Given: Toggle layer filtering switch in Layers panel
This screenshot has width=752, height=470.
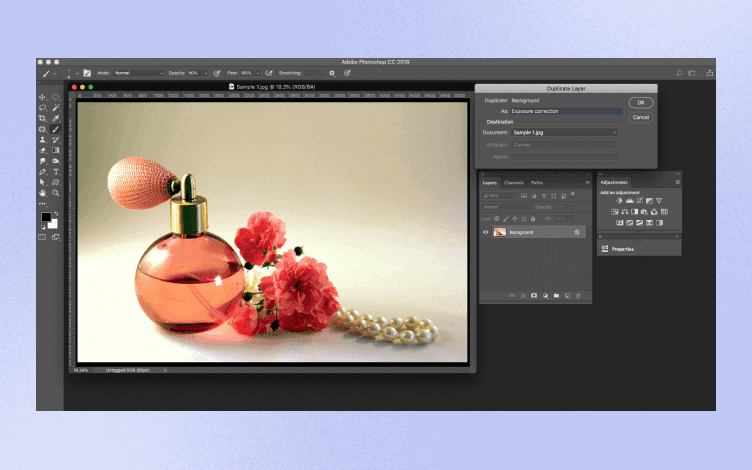Looking at the screenshot, I should click(573, 194).
